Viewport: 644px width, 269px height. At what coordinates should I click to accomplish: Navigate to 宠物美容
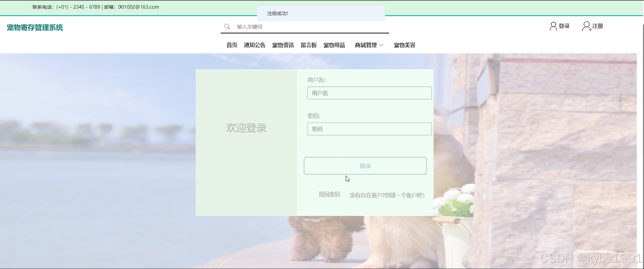405,45
